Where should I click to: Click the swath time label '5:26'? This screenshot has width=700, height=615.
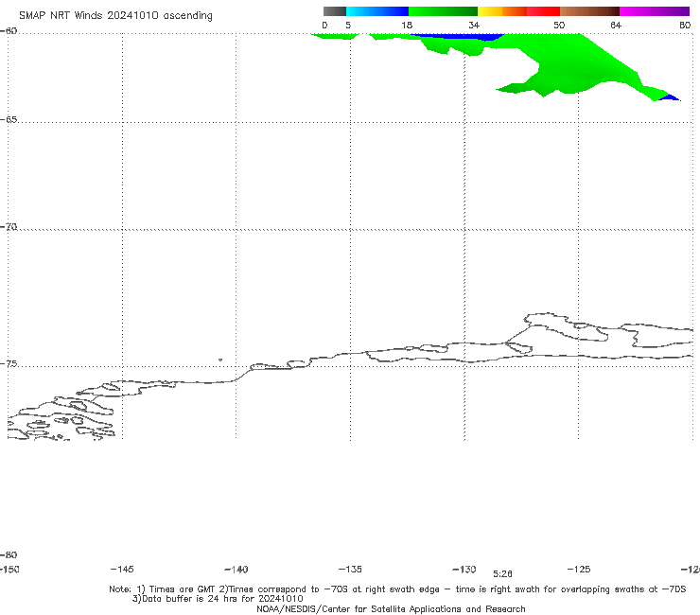pyautogui.click(x=502, y=574)
